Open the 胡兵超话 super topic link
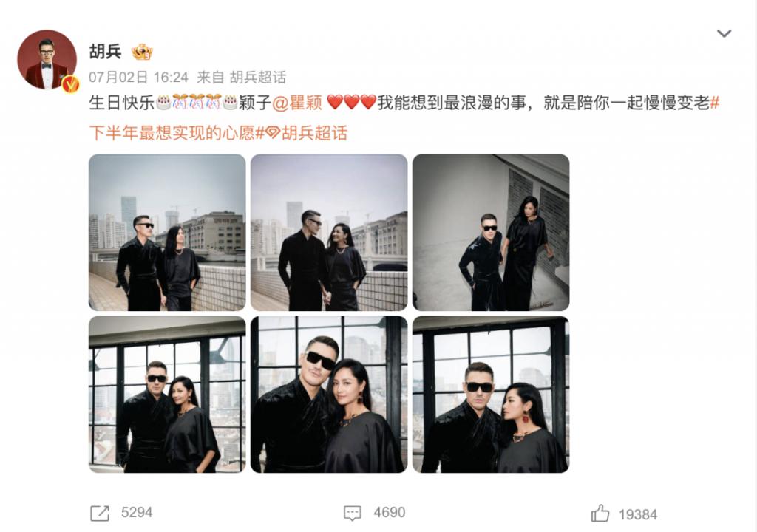This screenshot has height=532, width=757. 307,133
